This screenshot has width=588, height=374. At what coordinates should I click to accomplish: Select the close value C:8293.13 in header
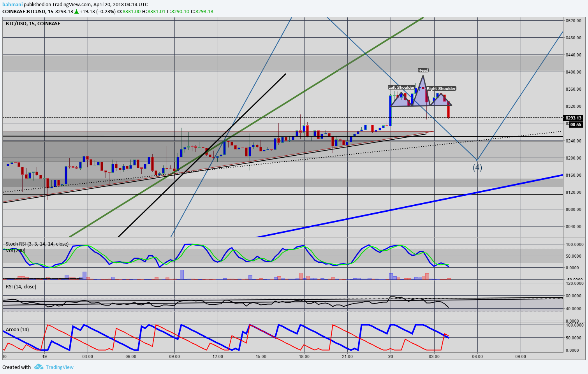(202, 12)
